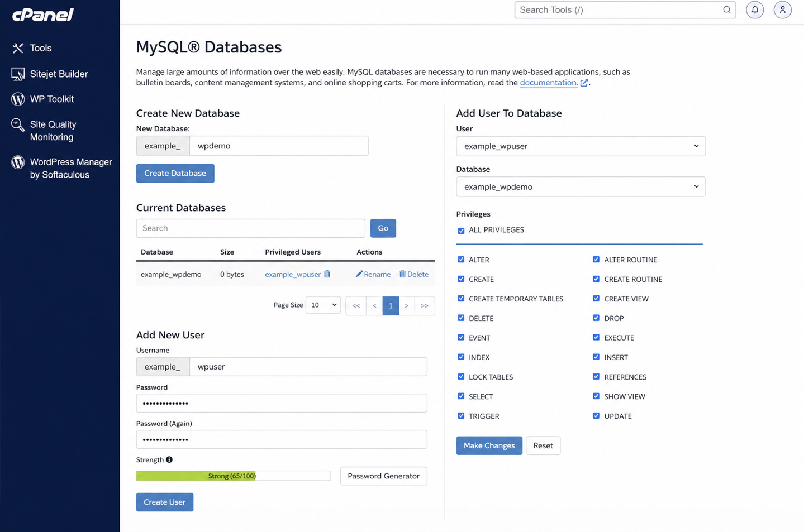
Task: Click the Password field
Action: tap(282, 403)
